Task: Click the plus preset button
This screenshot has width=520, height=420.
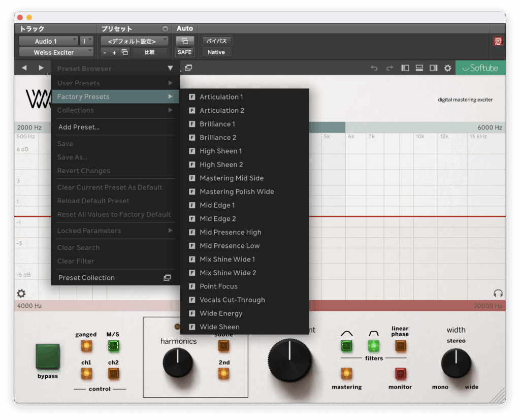Action: tap(114, 52)
